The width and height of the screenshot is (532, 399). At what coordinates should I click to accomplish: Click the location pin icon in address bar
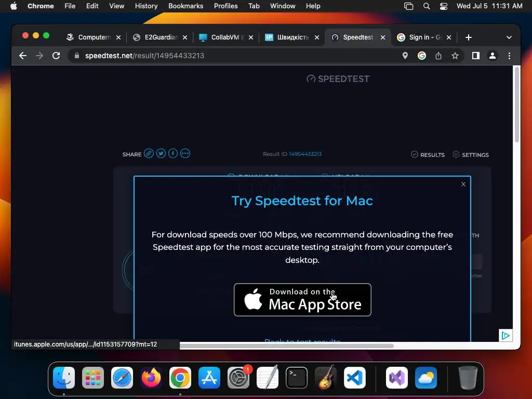click(x=405, y=56)
